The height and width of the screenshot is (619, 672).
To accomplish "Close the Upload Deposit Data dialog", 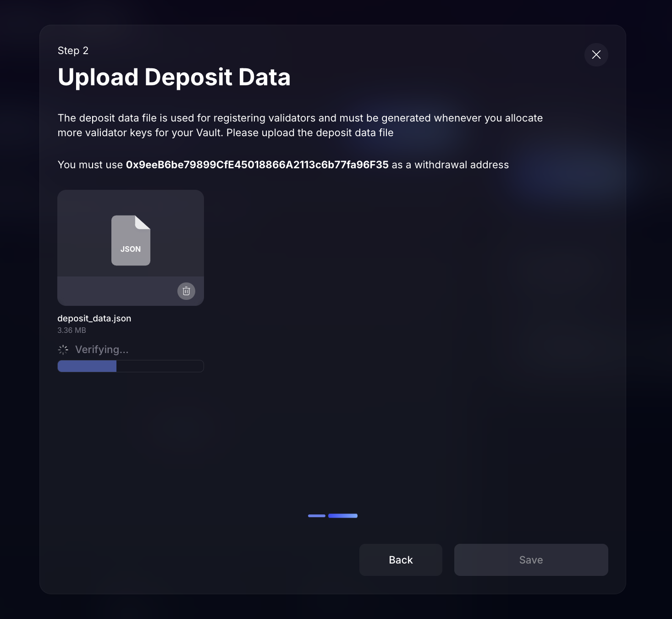I will (596, 55).
